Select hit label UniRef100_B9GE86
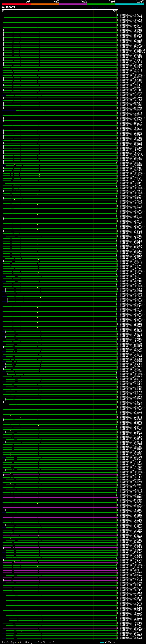 (x=131, y=32)
